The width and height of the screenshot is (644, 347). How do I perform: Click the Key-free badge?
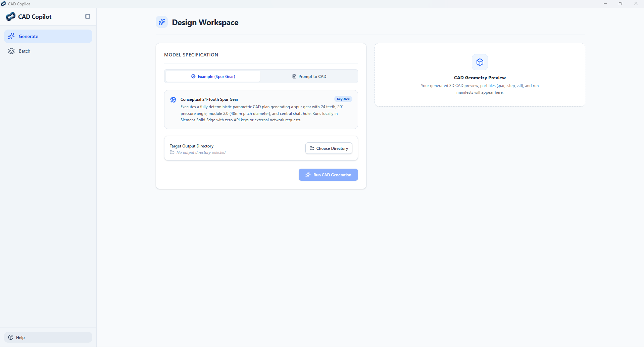(343, 99)
